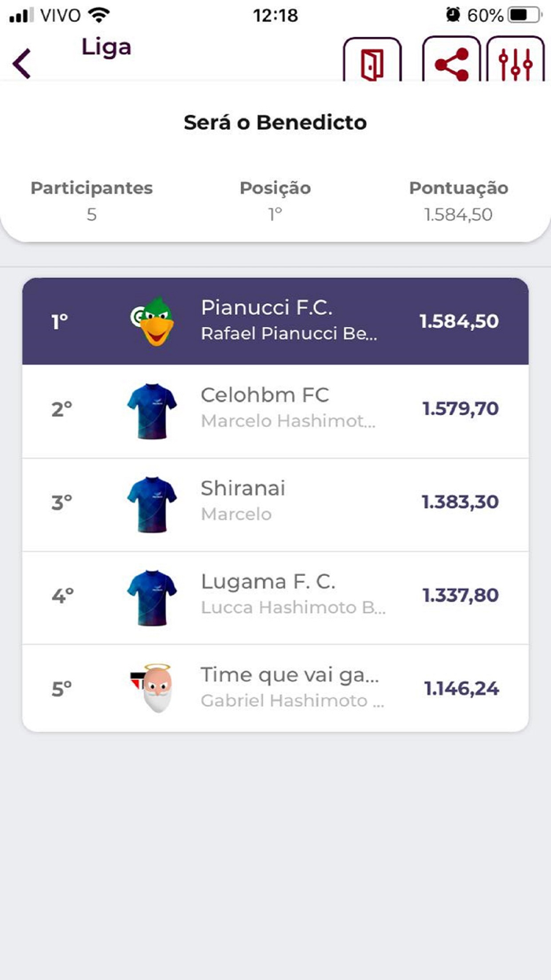551x980 pixels.
Task: Tap the Celohbm FC blue jersey icon
Action: point(152,410)
